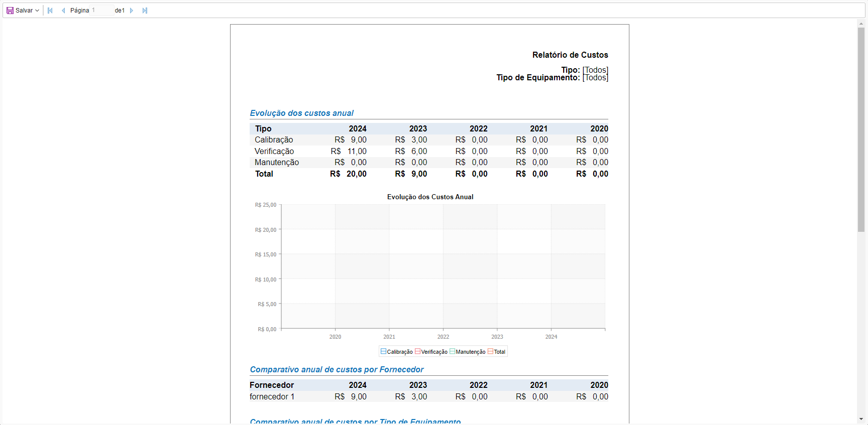Click the page number input field
Viewport: 868px width, 425px height.
click(102, 11)
